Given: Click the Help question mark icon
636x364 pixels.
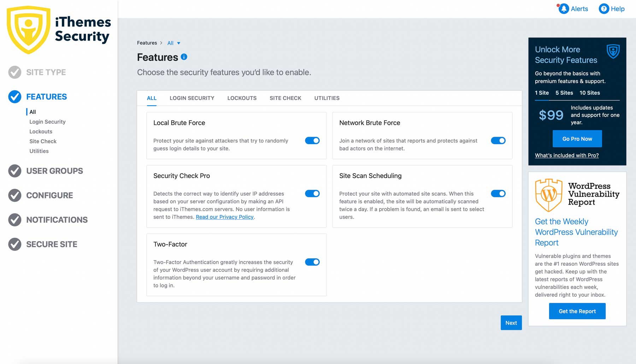Looking at the screenshot, I should pos(603,9).
